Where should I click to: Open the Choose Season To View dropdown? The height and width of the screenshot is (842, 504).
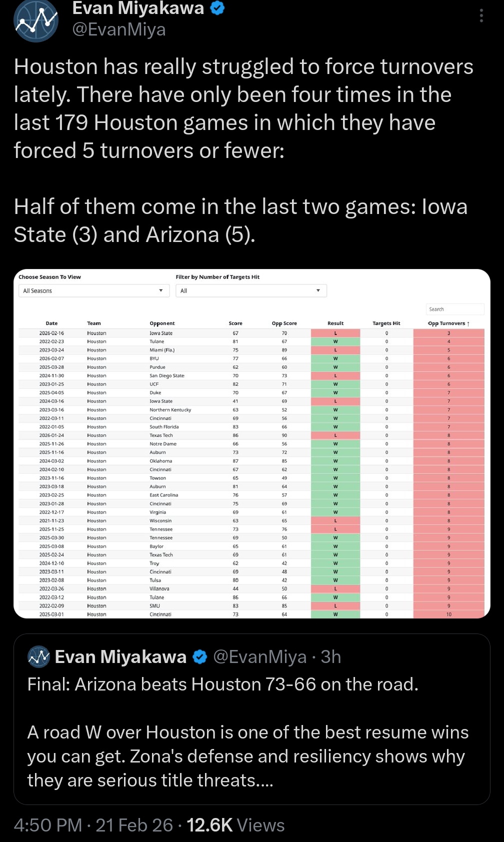tap(93, 290)
